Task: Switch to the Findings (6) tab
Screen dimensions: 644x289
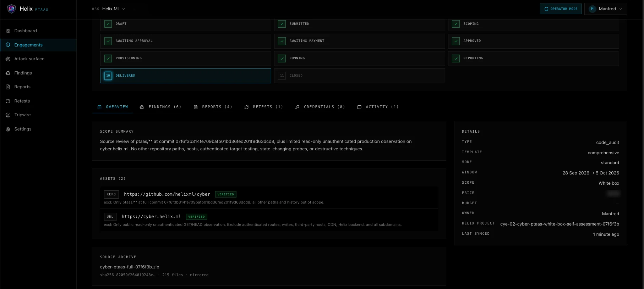Action: pos(160,107)
